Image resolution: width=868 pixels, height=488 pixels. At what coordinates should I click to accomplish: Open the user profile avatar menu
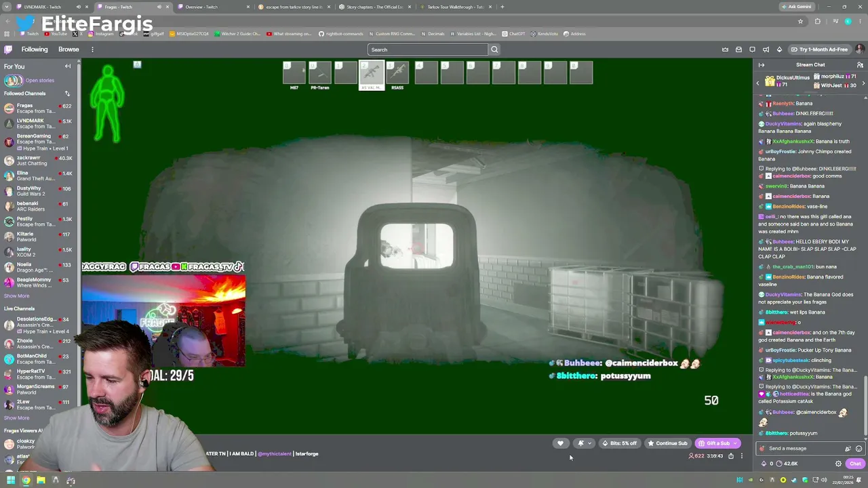(860, 49)
